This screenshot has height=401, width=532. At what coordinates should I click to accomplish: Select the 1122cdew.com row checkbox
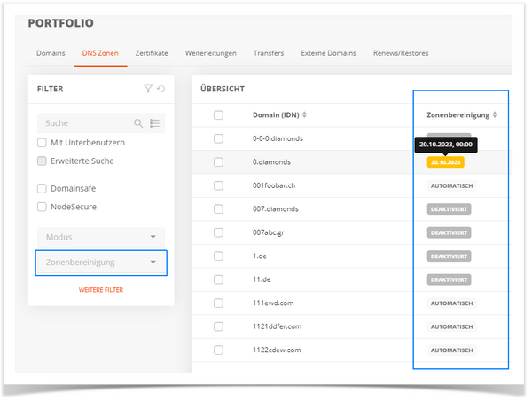[218, 350]
